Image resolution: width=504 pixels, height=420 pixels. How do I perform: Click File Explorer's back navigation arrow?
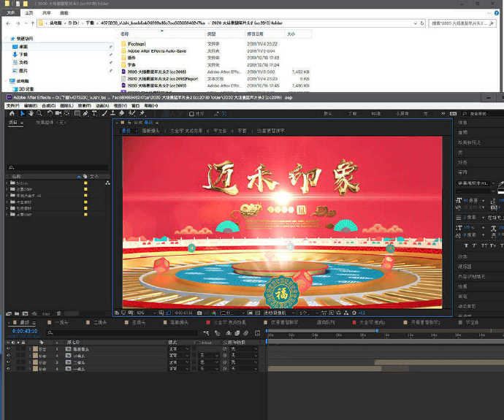[x=8, y=23]
